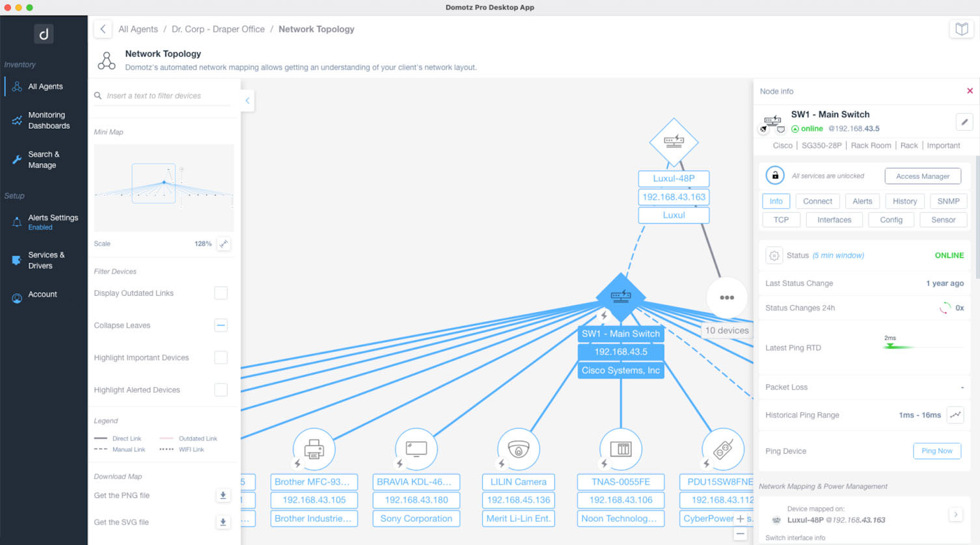Download the topology map as PNG
This screenshot has width=980, height=545.
(223, 495)
